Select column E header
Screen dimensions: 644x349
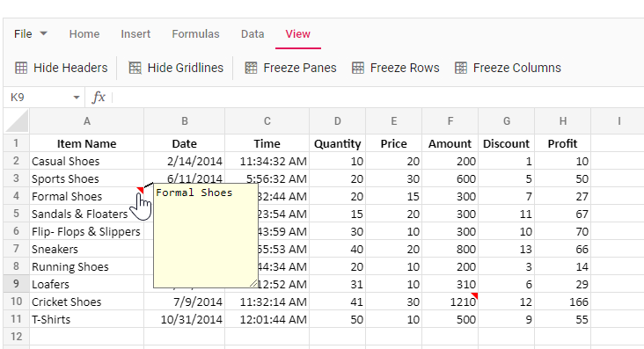coord(393,121)
